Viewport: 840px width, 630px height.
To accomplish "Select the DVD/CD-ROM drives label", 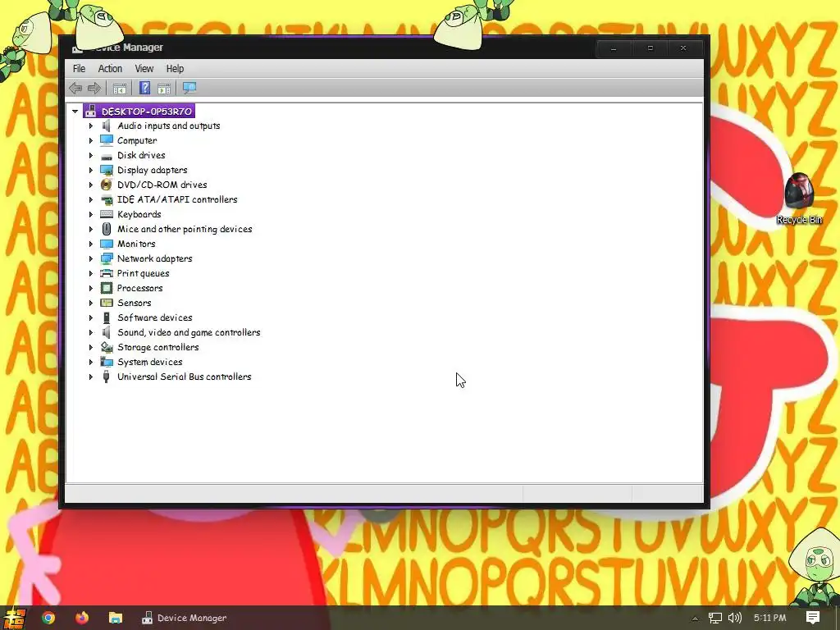I will [162, 185].
